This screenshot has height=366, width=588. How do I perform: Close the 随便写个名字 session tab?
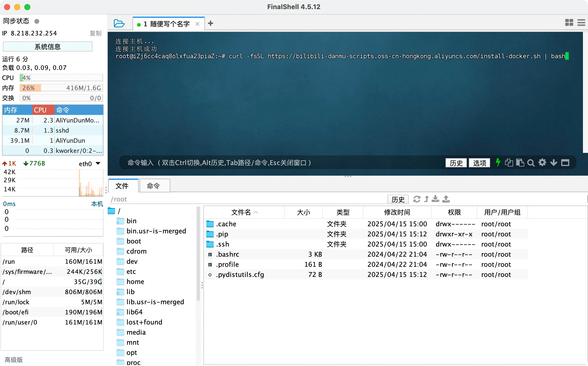click(x=198, y=24)
